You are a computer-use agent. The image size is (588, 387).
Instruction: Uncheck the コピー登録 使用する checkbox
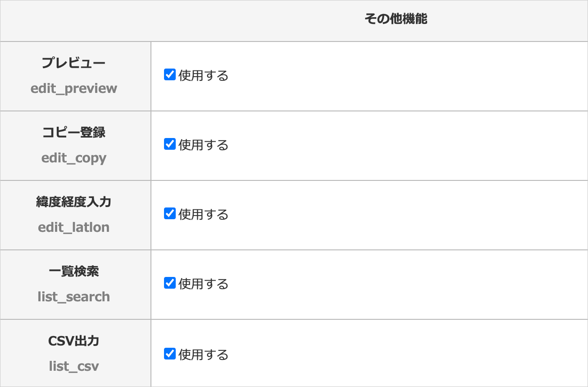[170, 144]
